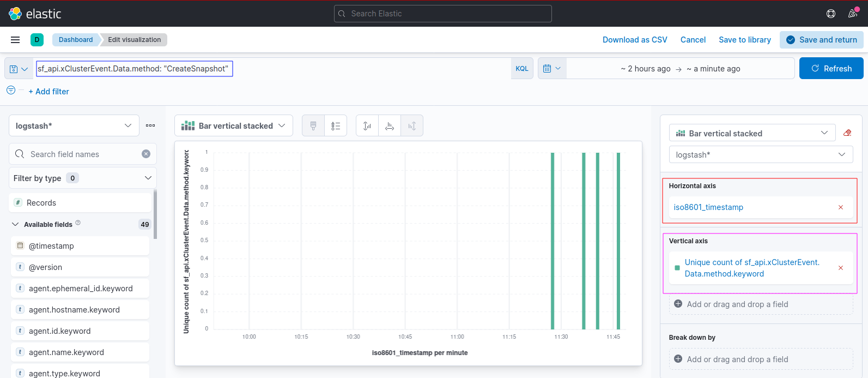This screenshot has width=868, height=378.
Task: Click Available fields info icon
Action: pos(78,223)
